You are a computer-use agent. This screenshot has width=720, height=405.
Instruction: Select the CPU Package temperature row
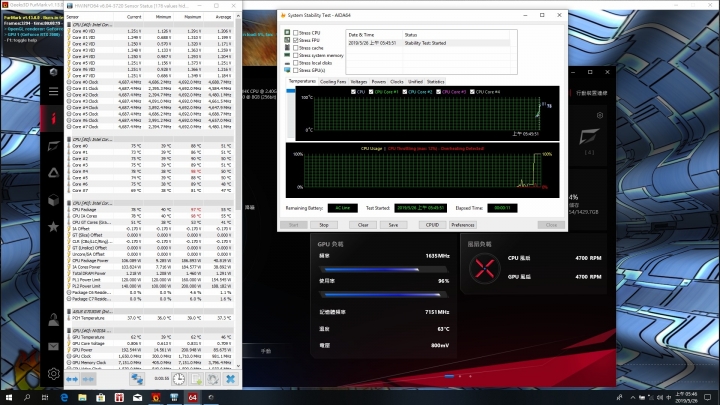(150, 209)
